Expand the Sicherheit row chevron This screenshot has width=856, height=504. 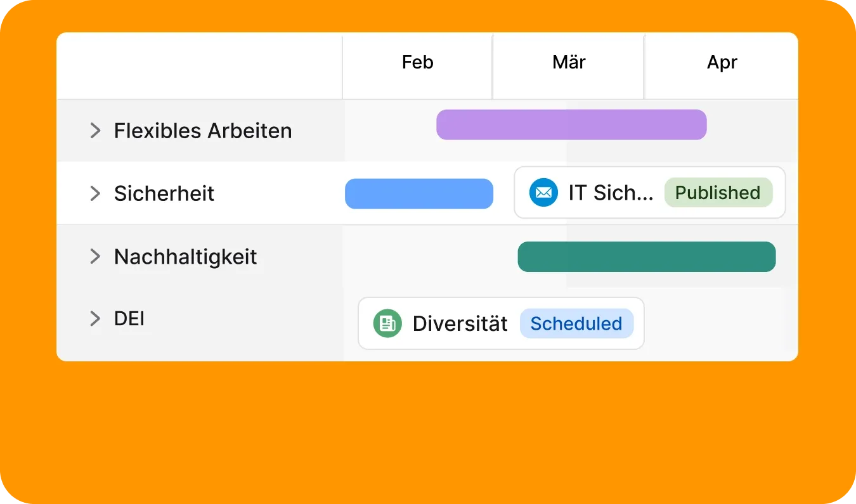95,193
